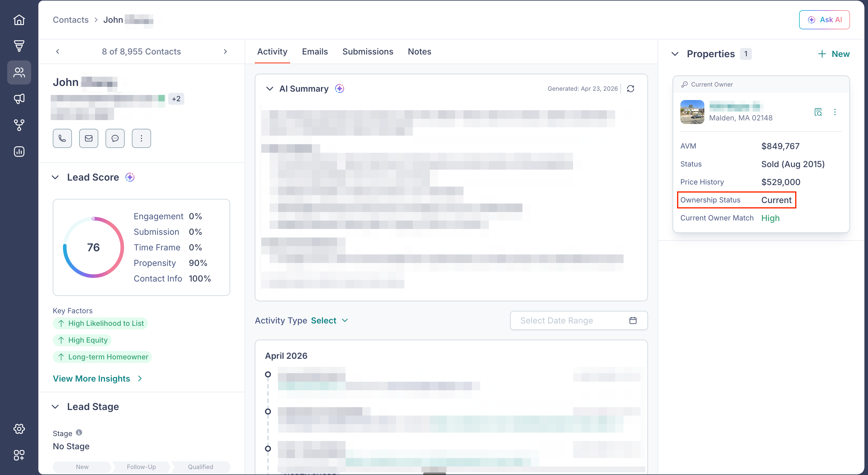The height and width of the screenshot is (475, 868).
Task: Open the Activity Type Select dropdown
Action: [x=329, y=320]
